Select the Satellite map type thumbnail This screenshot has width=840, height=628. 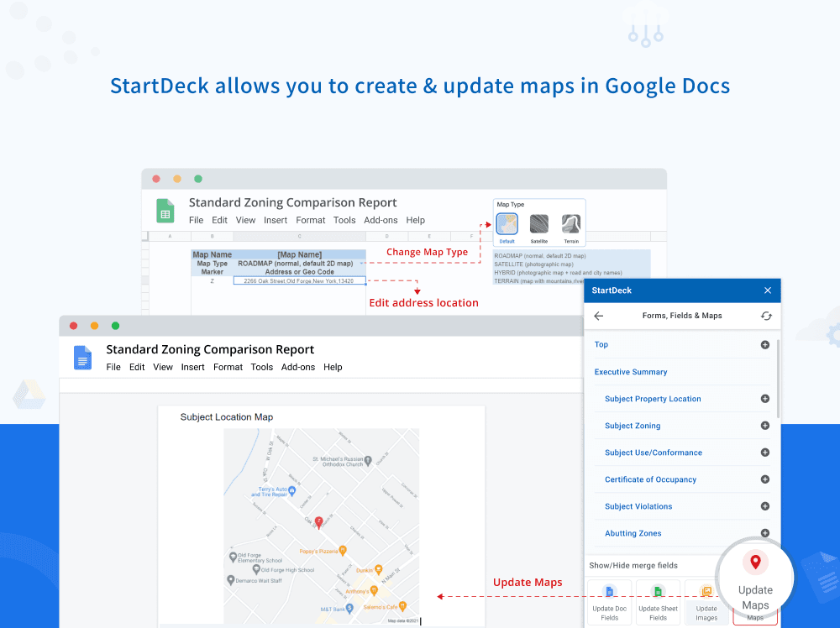click(539, 224)
